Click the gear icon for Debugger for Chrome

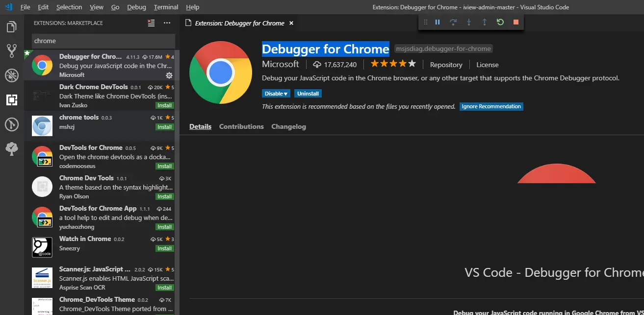169,75
